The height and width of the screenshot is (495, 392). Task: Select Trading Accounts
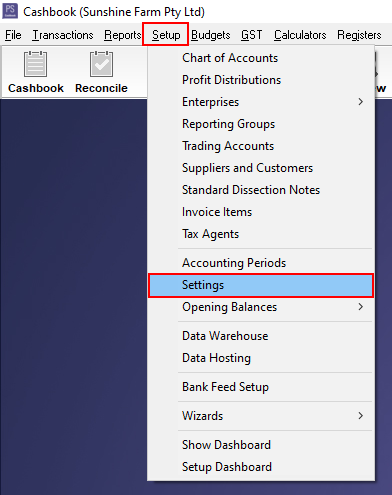tap(261, 146)
